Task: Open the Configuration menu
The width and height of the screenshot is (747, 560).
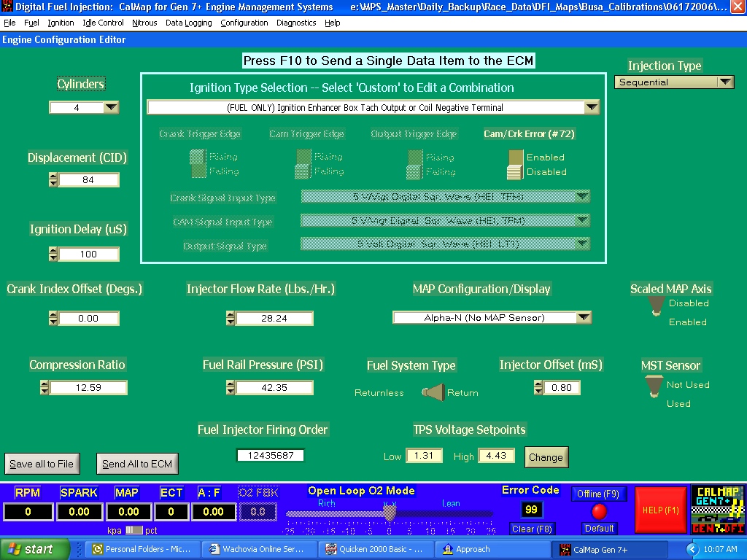Action: pyautogui.click(x=244, y=23)
